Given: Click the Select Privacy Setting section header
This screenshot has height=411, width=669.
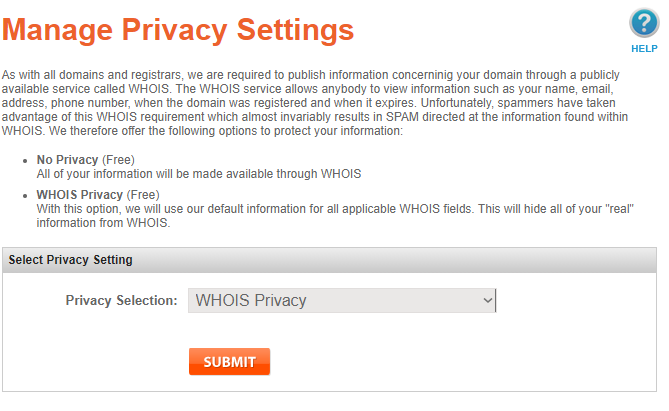Looking at the screenshot, I should coord(70,260).
